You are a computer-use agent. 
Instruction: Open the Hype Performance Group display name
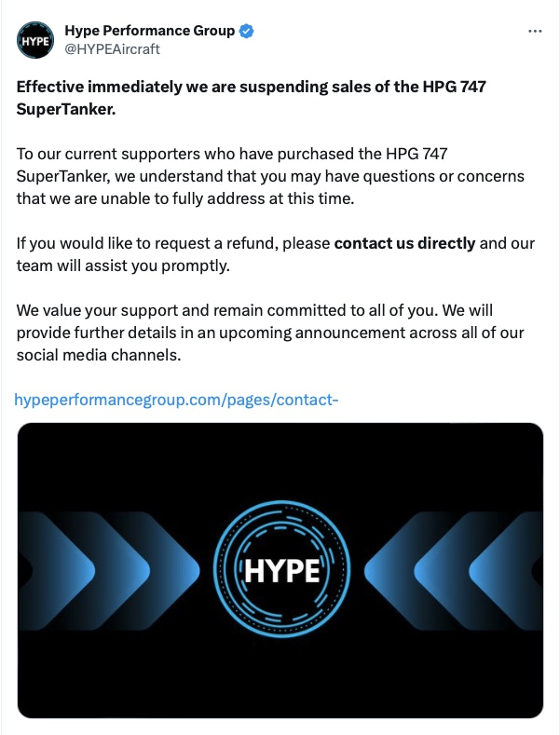pos(149,32)
